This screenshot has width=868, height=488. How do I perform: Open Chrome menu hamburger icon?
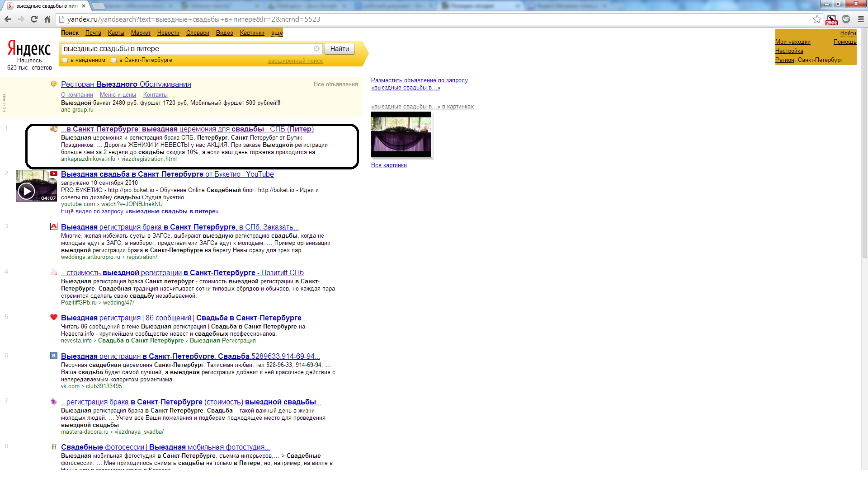(x=861, y=19)
